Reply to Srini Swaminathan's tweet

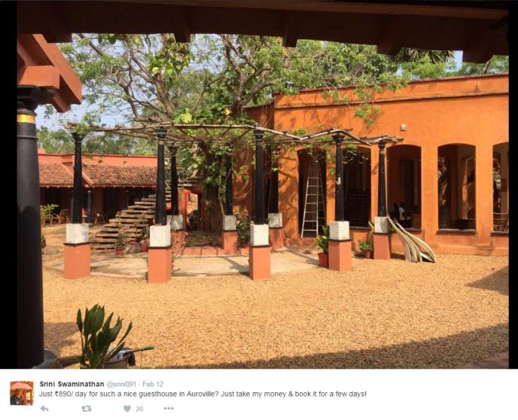click(44, 409)
